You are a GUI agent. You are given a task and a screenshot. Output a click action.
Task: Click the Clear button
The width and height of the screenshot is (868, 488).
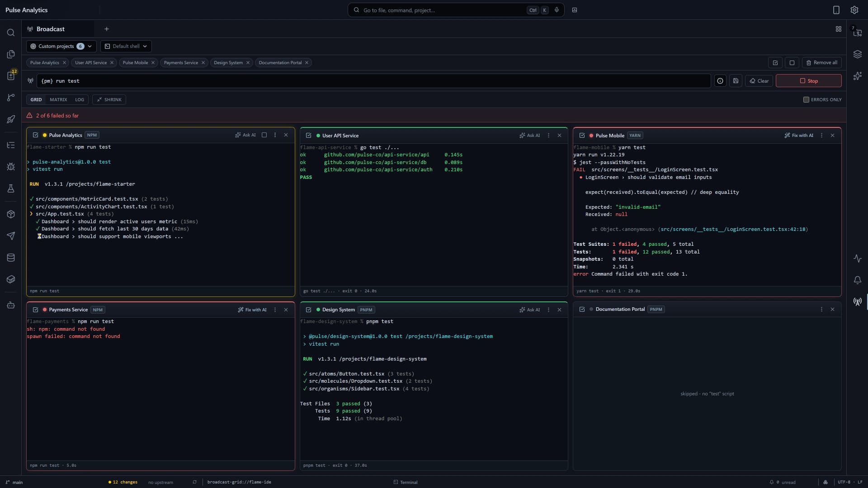[759, 81]
